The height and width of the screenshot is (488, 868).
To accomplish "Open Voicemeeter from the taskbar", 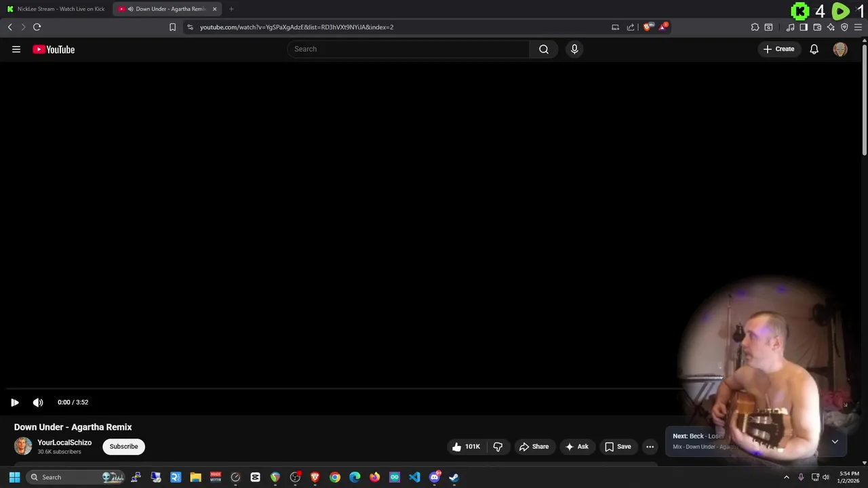I will pos(216,477).
